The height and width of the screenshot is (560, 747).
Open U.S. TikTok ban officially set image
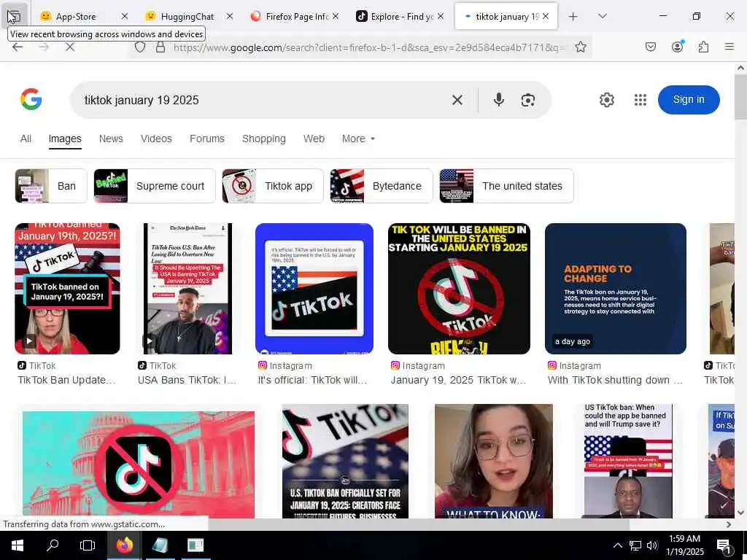pos(345,461)
